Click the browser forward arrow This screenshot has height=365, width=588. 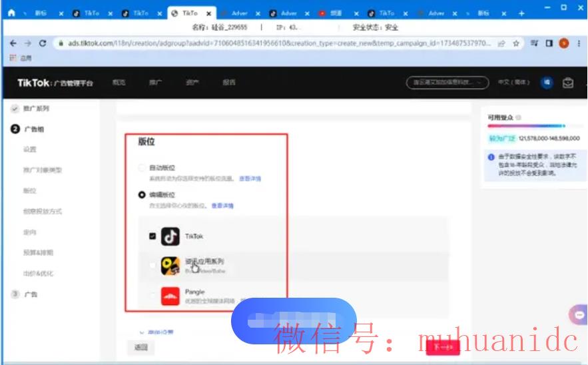click(28, 43)
